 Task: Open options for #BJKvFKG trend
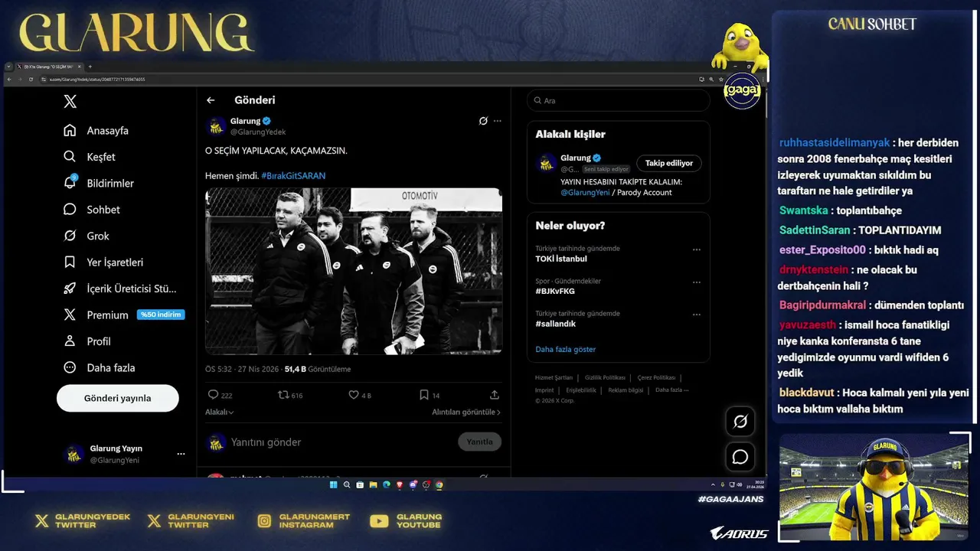click(697, 282)
